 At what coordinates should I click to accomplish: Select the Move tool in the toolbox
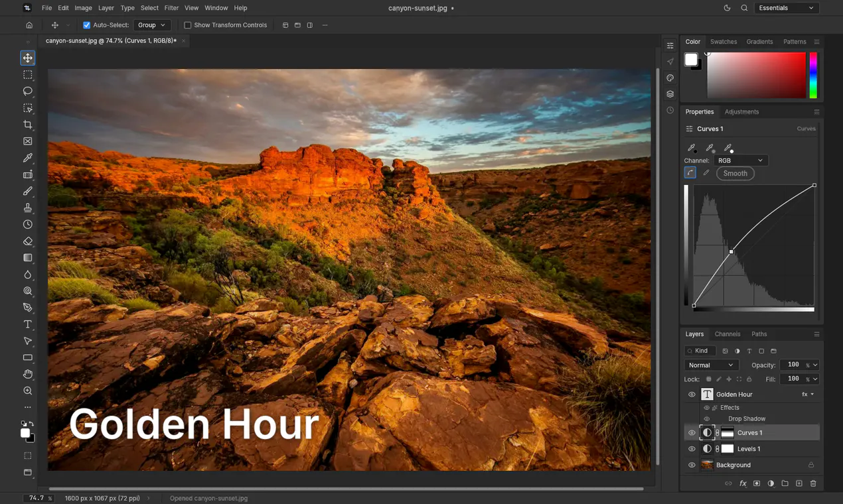[x=27, y=58]
